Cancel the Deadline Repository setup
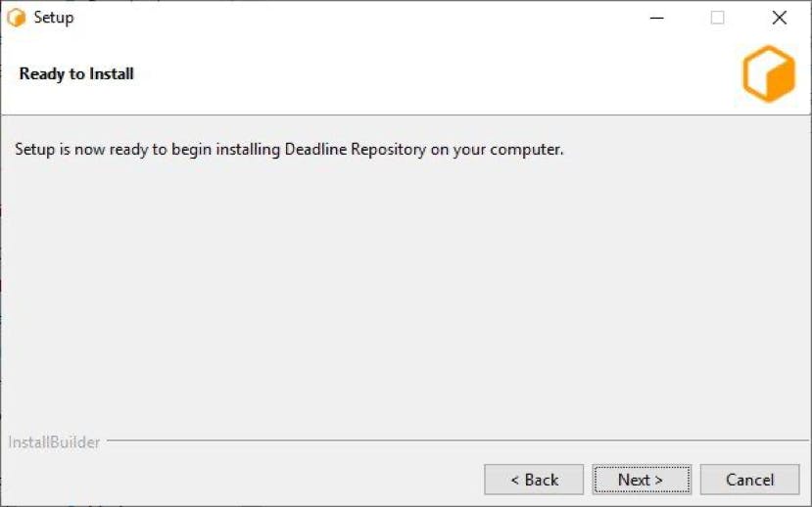Viewport: 812px width, 507px height. [x=750, y=480]
